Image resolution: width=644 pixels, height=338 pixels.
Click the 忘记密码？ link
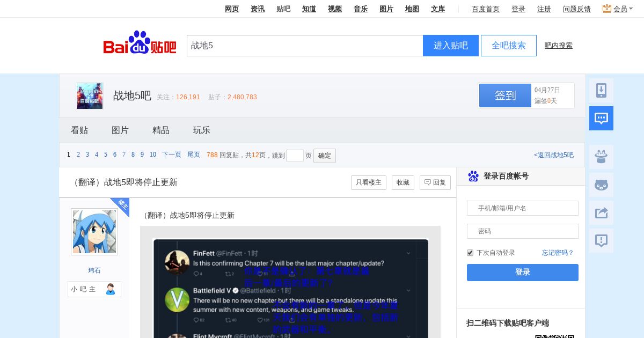pyautogui.click(x=558, y=253)
